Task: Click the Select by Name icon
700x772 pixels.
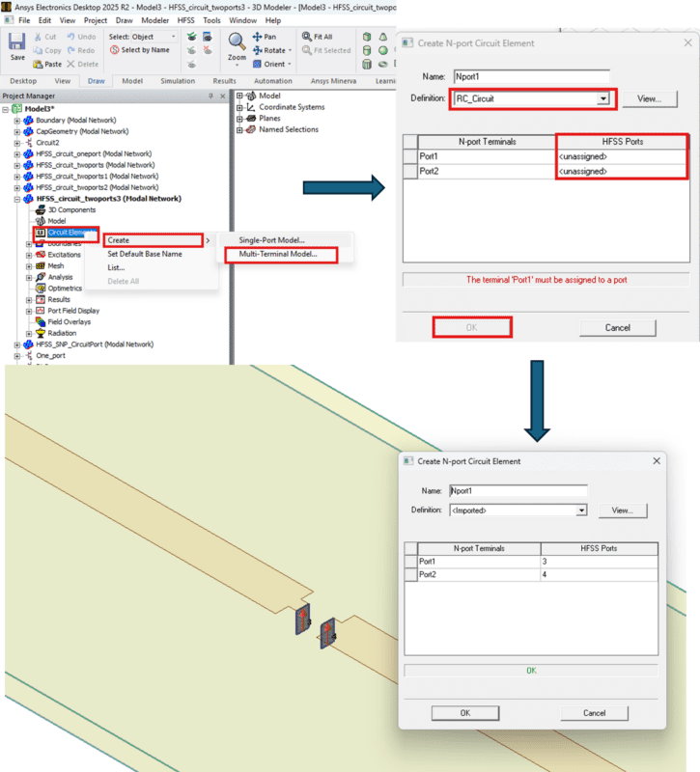Action: (114, 50)
